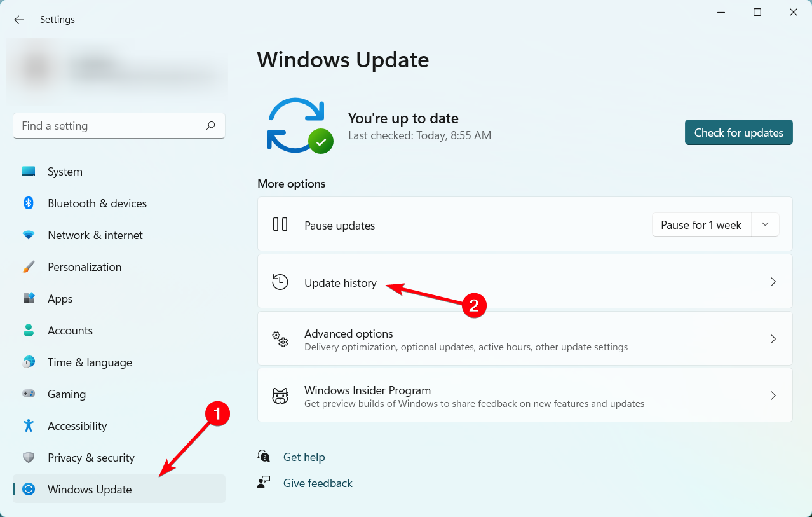
Task: Click the 'More options' heading
Action: [292, 184]
